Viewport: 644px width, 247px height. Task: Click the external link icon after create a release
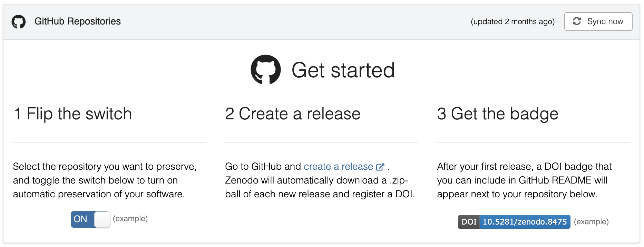tap(380, 167)
